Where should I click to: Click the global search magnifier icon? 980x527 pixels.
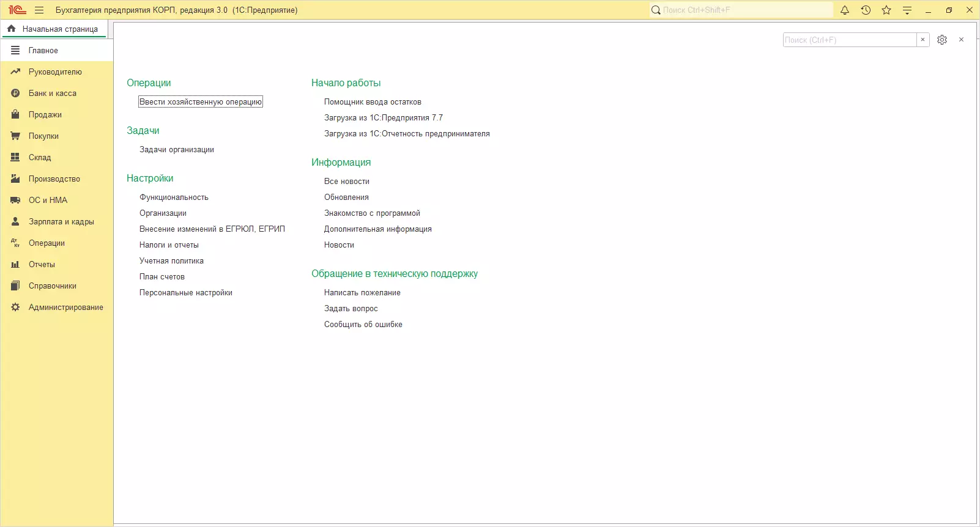point(656,10)
